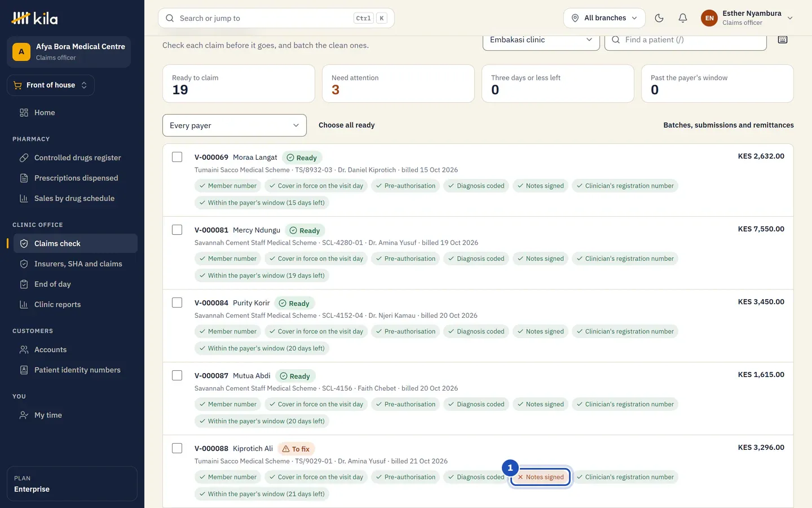This screenshot has width=812, height=508.
Task: Select the V-000088 Kiprotich Ali checkbox
Action: 177,448
